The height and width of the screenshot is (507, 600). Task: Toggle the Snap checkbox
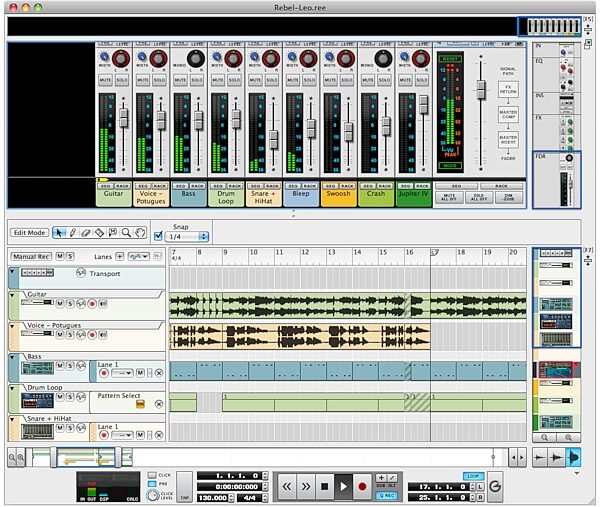pos(158,236)
